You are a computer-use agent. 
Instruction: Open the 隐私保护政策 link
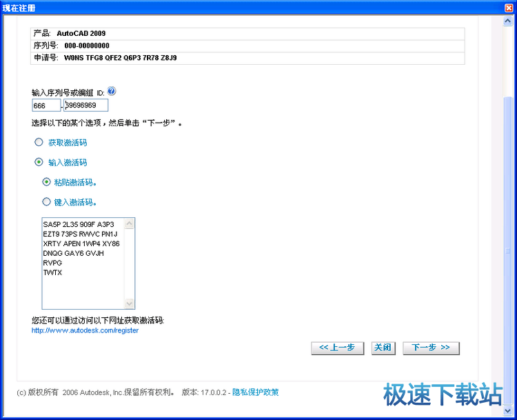(256, 392)
